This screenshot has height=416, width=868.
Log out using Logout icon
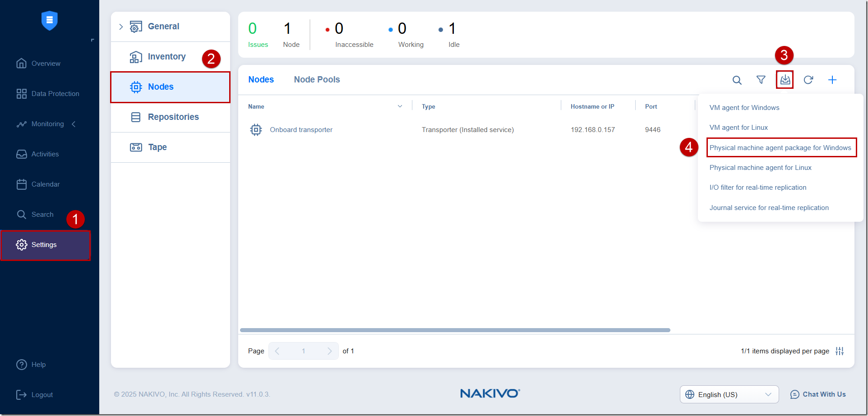[21, 395]
